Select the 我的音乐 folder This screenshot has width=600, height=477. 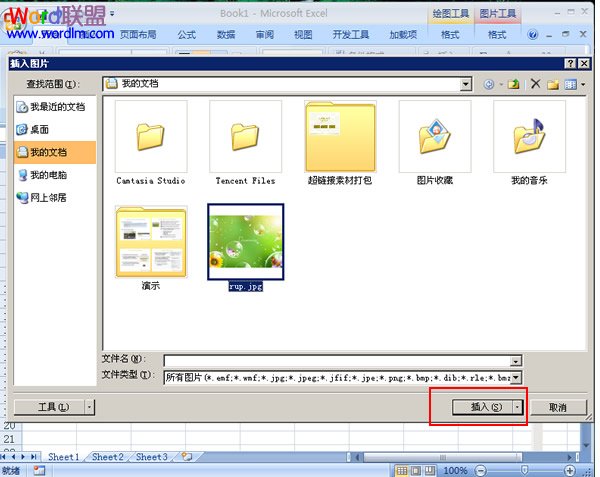[x=529, y=143]
